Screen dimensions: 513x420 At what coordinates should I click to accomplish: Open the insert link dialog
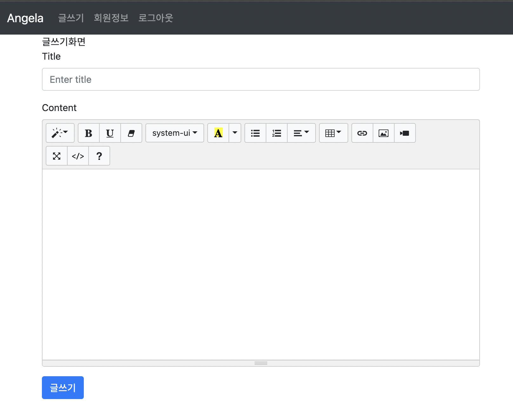click(x=362, y=133)
